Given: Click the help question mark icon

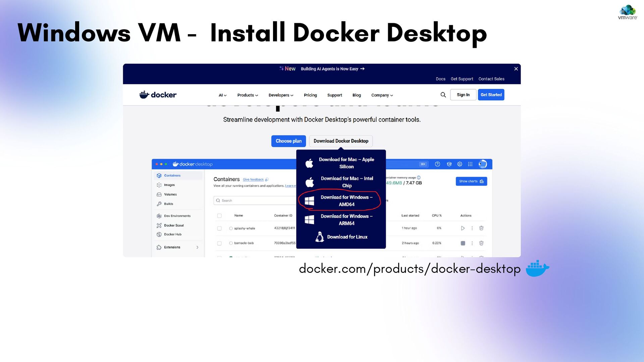Looking at the screenshot, I should coord(437,164).
